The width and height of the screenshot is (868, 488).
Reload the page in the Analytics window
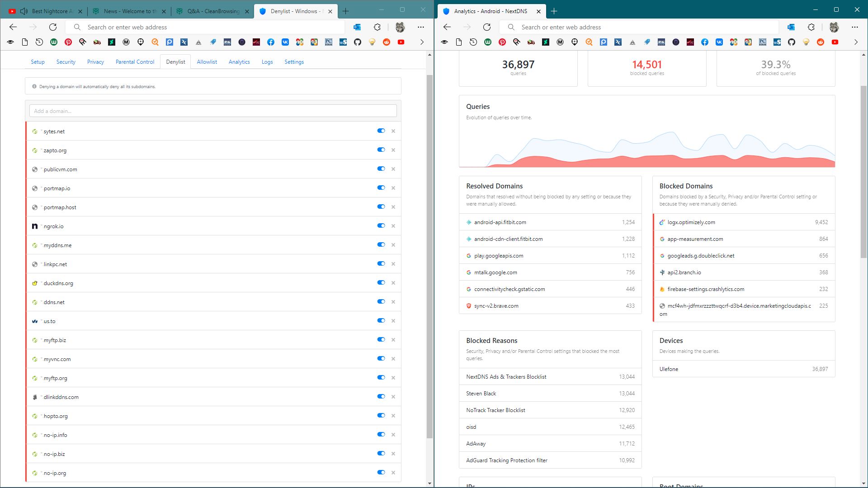487,27
